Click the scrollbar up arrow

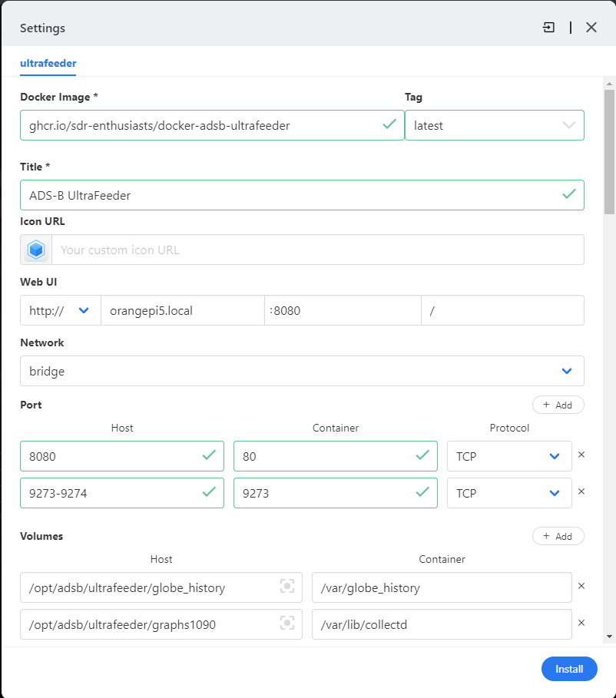[x=609, y=84]
